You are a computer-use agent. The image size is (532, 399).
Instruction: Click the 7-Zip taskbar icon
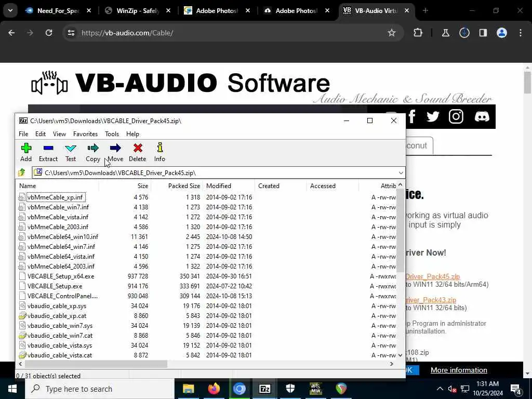264,389
